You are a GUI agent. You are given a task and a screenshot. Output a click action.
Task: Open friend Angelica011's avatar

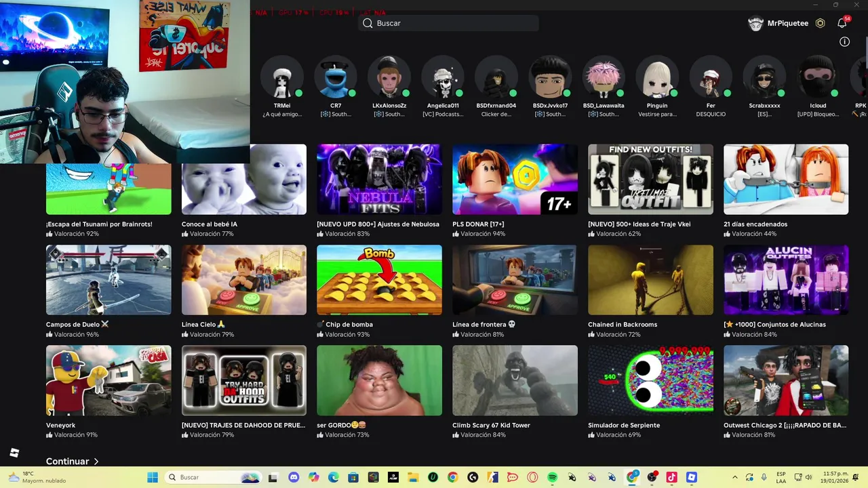click(443, 77)
